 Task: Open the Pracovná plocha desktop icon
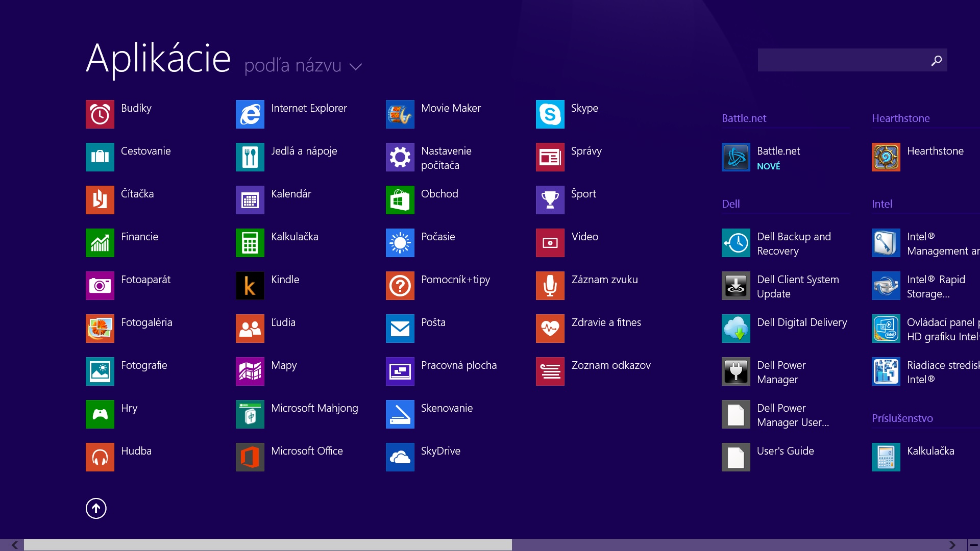click(x=400, y=371)
